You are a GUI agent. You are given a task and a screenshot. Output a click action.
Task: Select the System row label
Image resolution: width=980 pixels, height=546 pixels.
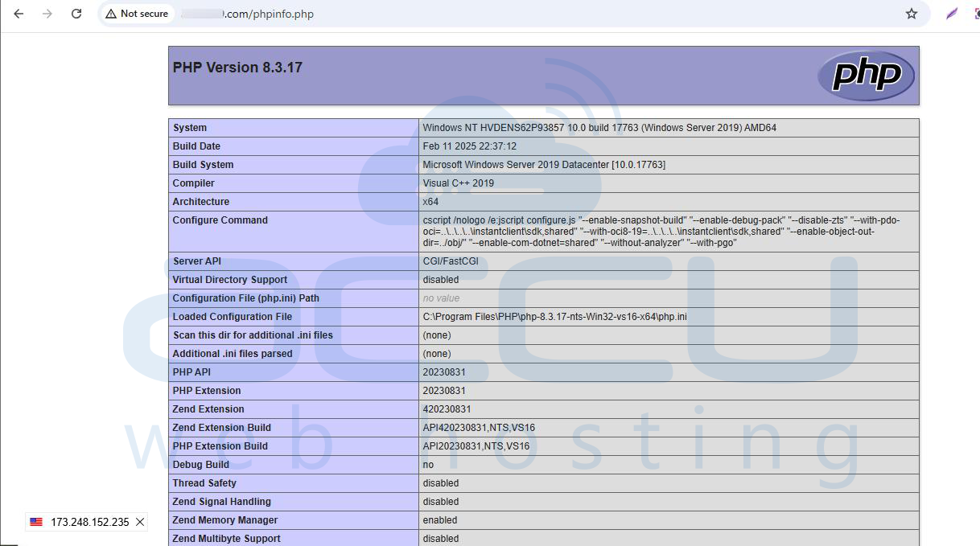click(x=190, y=128)
